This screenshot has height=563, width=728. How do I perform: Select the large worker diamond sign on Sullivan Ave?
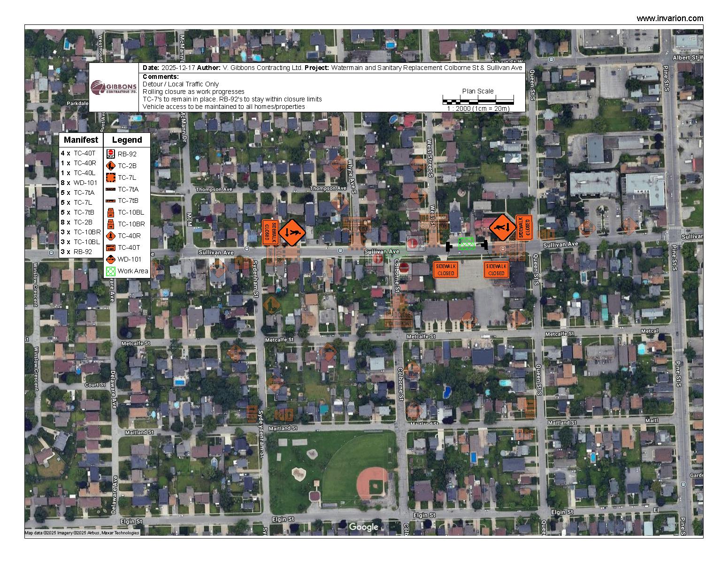292,232
